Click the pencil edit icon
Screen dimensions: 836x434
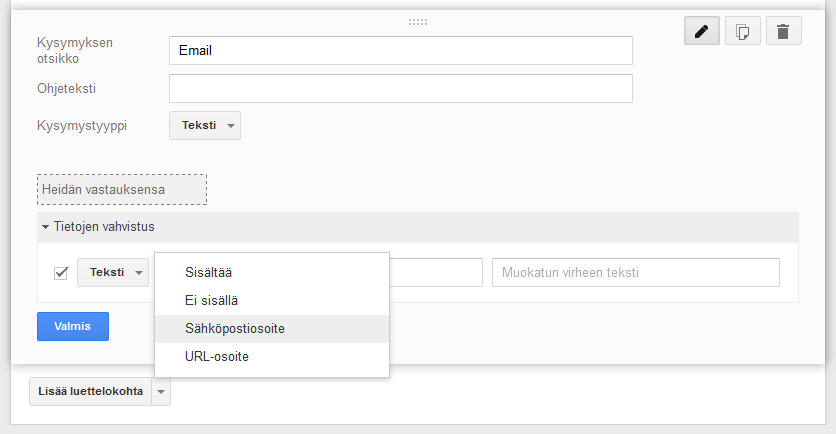coord(702,31)
